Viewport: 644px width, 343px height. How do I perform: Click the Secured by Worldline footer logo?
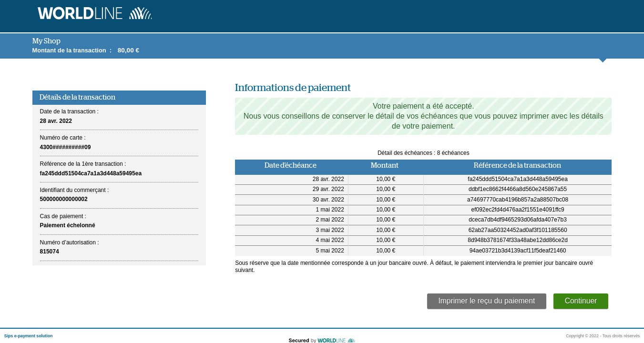click(322, 340)
